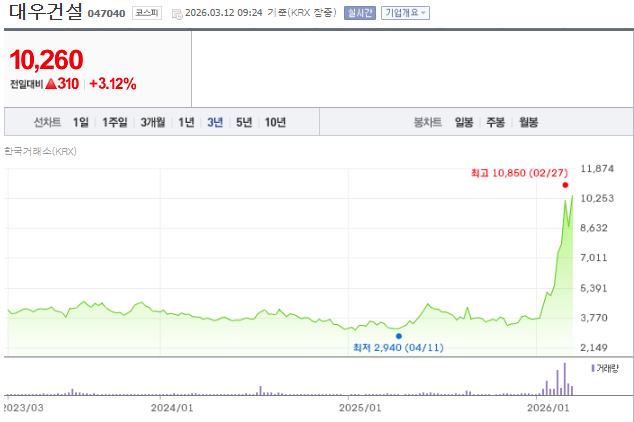The height and width of the screenshot is (422, 634).
Task: Click the 최저 2,940 (04/11) label
Action: tap(398, 348)
